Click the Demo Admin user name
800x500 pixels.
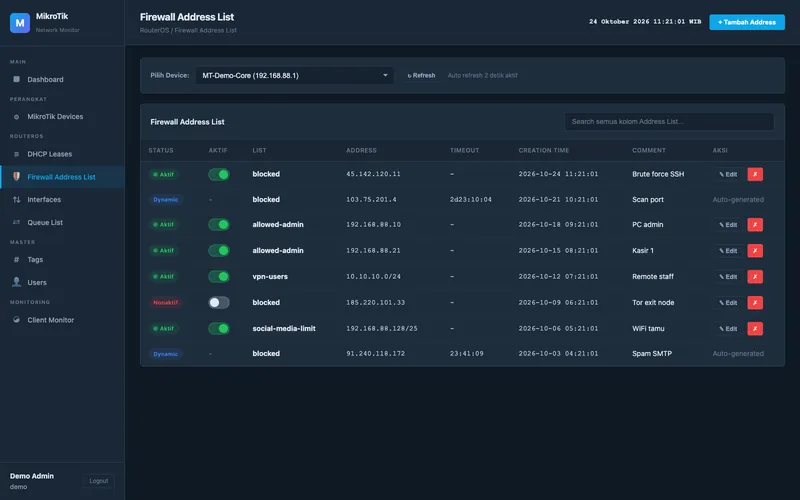[x=32, y=476]
